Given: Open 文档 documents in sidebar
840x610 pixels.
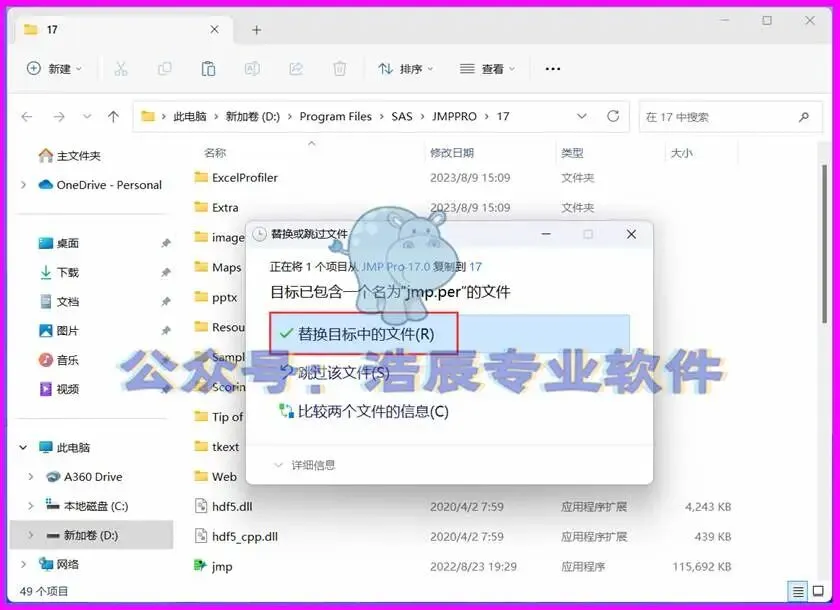Looking at the screenshot, I should (x=59, y=302).
